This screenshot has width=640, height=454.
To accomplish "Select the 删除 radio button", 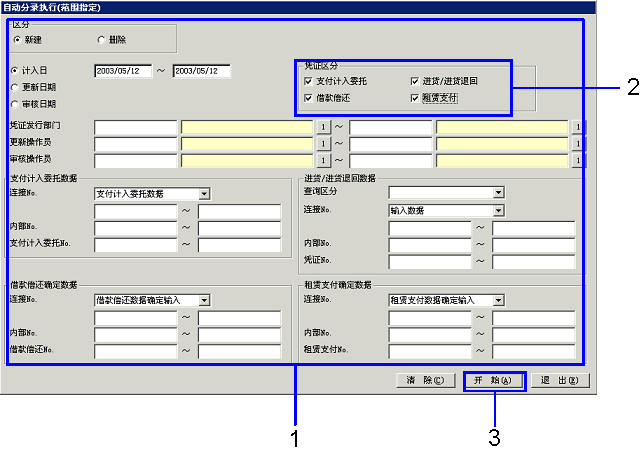I will pos(101,40).
